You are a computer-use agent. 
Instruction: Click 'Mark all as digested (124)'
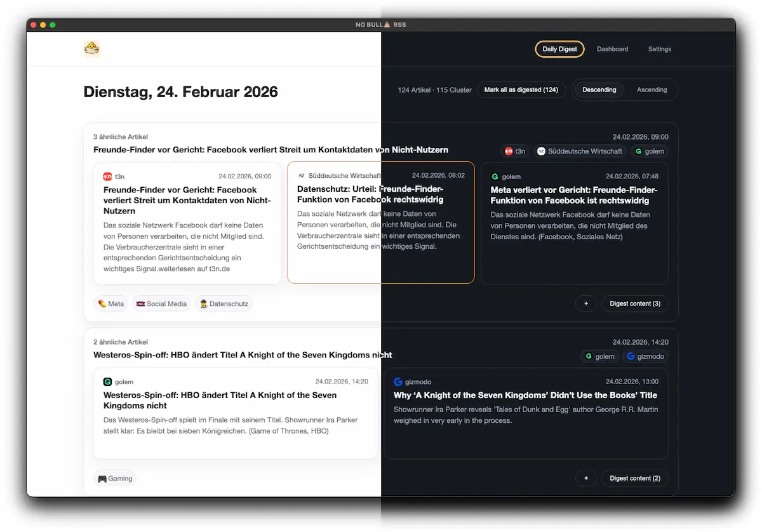pos(521,90)
